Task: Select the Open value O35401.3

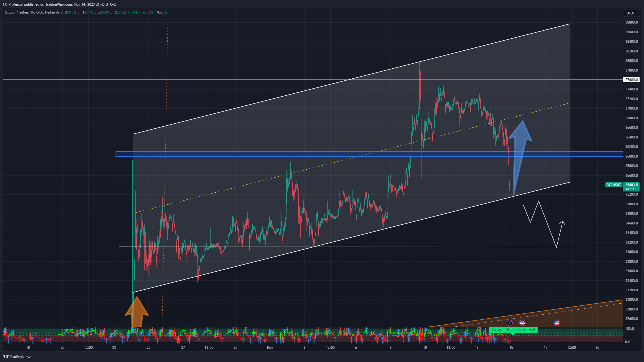Action: coord(72,12)
